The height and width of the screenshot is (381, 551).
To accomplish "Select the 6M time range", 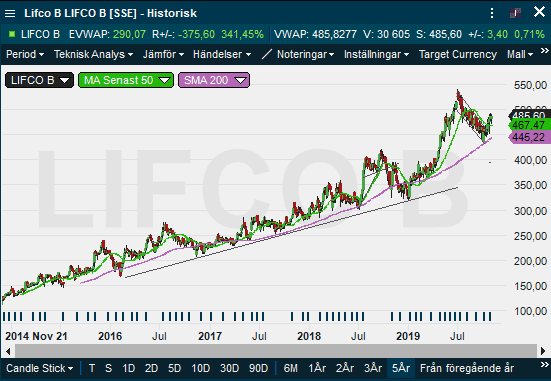I will [291, 368].
